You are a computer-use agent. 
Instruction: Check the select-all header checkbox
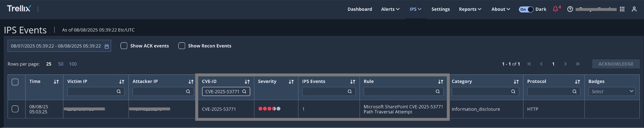click(15, 82)
